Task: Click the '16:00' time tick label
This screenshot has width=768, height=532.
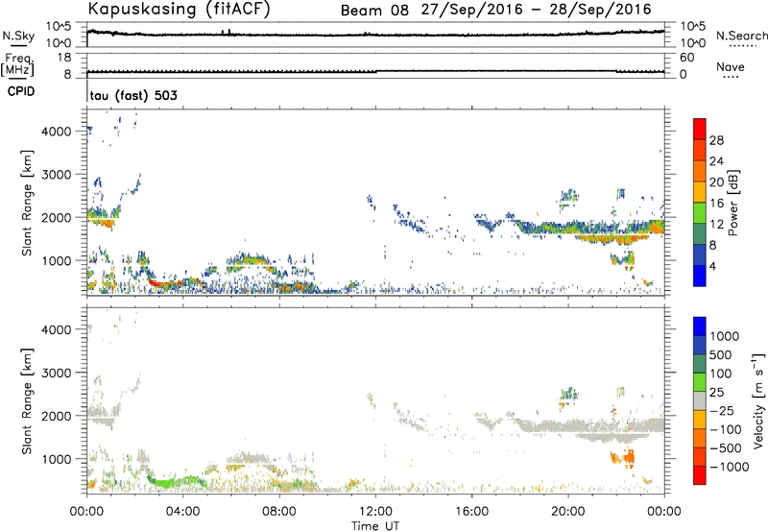Action: tap(471, 512)
